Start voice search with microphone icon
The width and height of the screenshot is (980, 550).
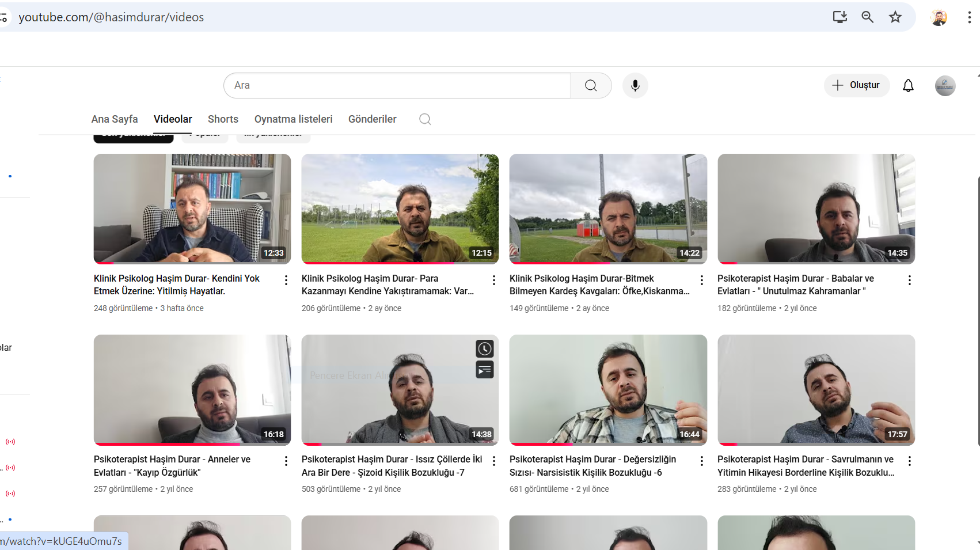[x=635, y=85]
